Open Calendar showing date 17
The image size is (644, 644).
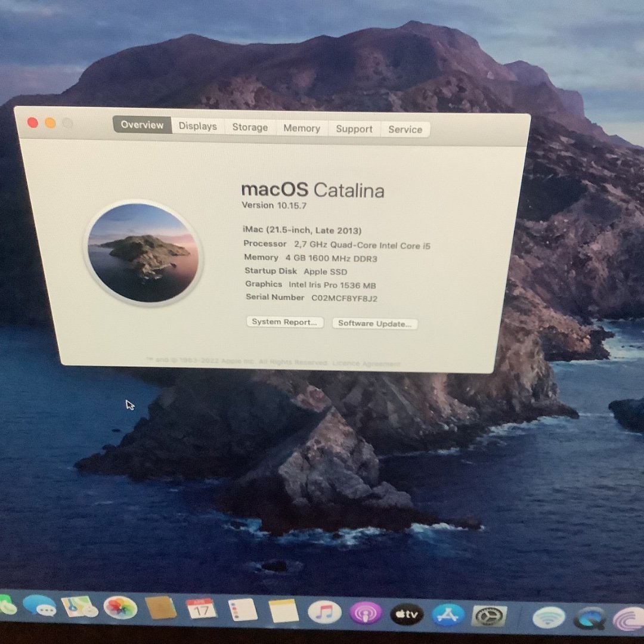(201, 609)
